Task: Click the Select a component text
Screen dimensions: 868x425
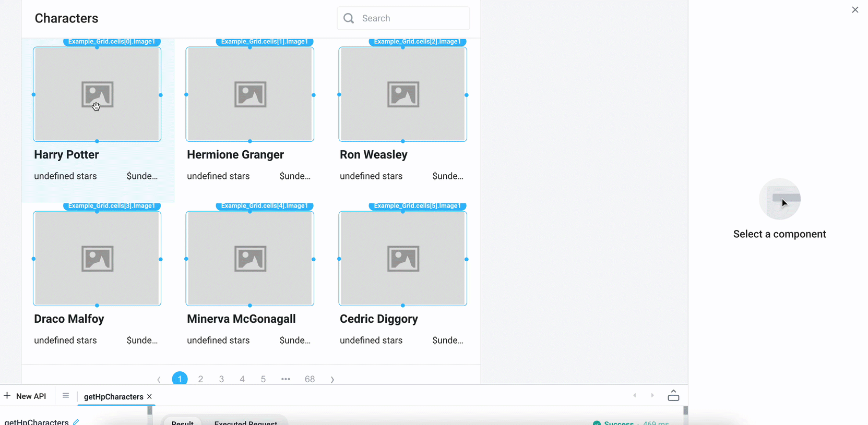Action: pos(780,234)
